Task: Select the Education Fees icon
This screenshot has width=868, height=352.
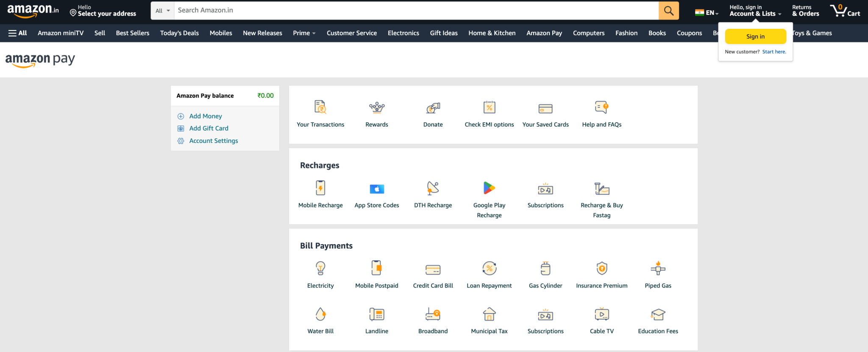Action: click(x=658, y=314)
